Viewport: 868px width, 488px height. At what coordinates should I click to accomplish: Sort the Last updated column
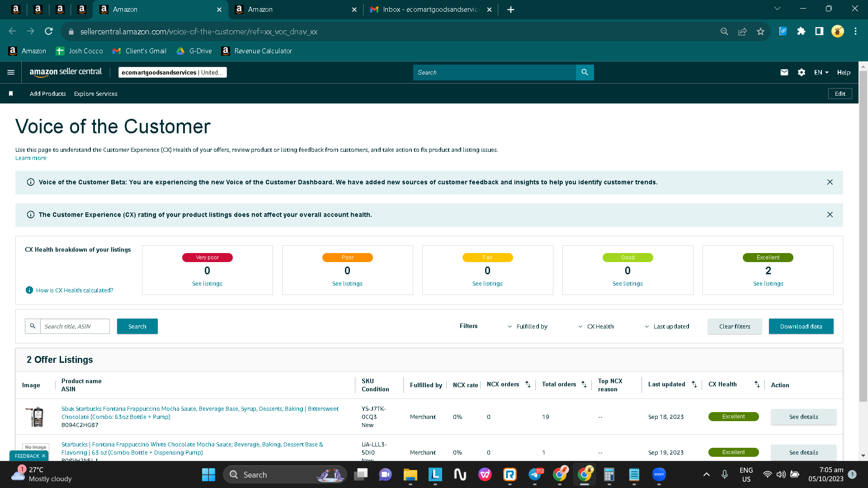coord(694,384)
